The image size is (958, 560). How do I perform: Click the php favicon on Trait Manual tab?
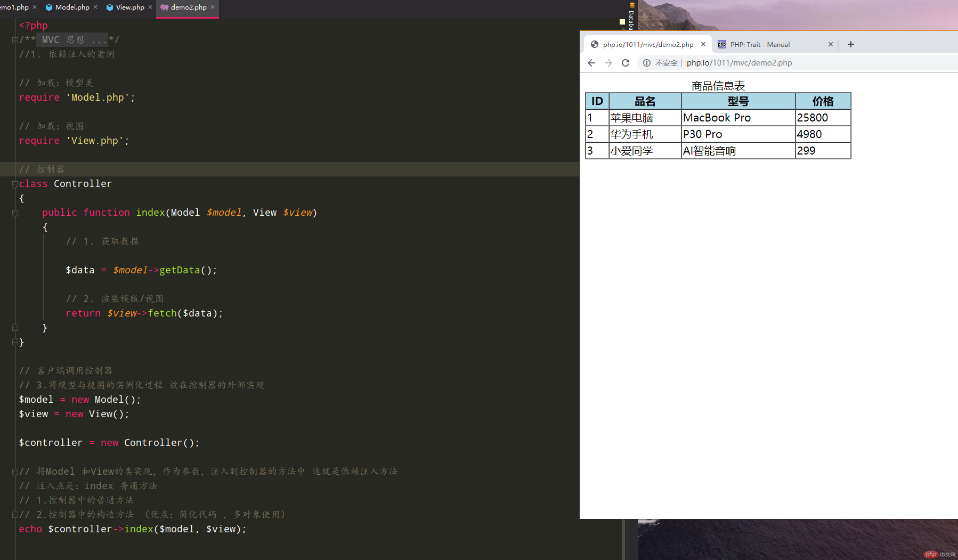click(x=722, y=45)
